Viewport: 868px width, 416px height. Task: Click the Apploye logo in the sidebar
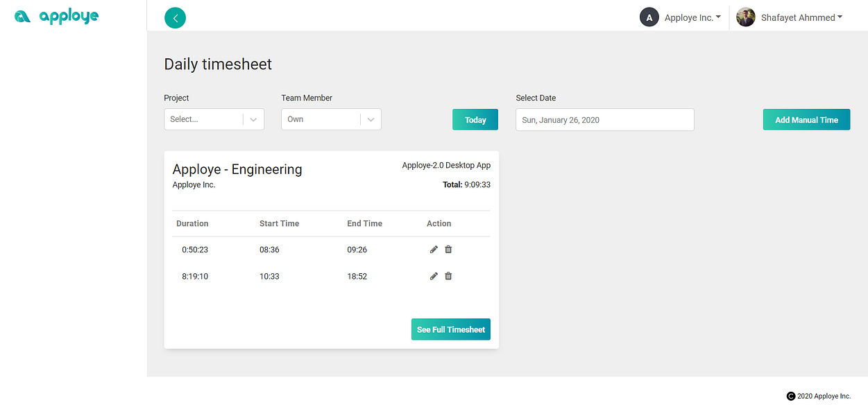[x=56, y=17]
